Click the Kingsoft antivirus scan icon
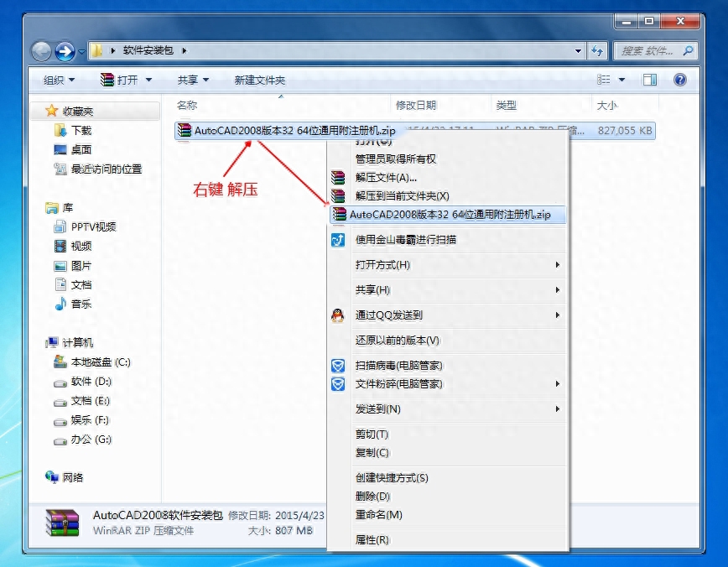Image resolution: width=728 pixels, height=567 pixels. click(x=337, y=240)
